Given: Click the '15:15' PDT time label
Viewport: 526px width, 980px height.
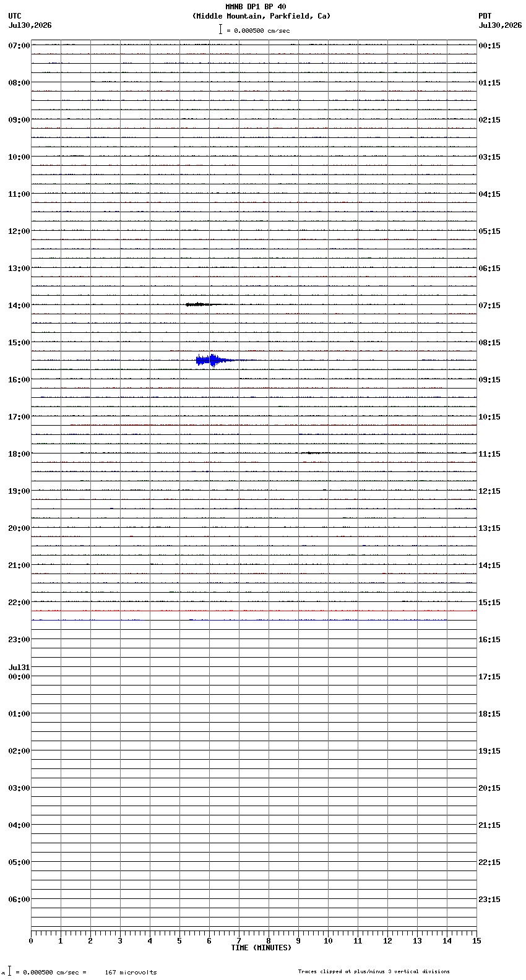Looking at the screenshot, I should [489, 603].
